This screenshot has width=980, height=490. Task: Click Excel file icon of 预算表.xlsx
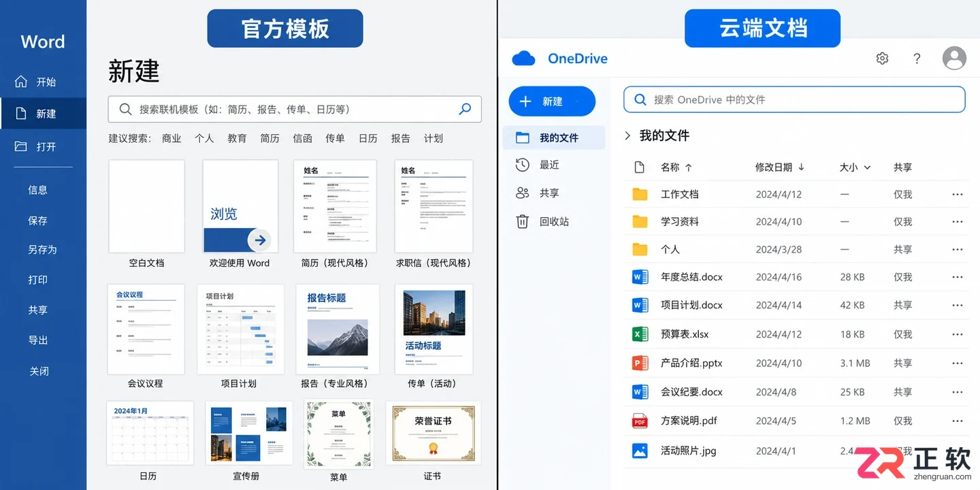[640, 334]
